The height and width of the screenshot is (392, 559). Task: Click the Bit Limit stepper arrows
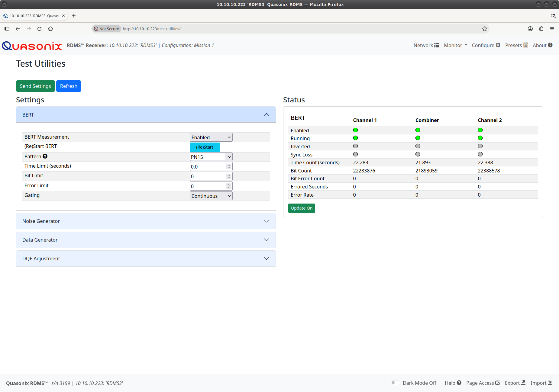tap(229, 176)
